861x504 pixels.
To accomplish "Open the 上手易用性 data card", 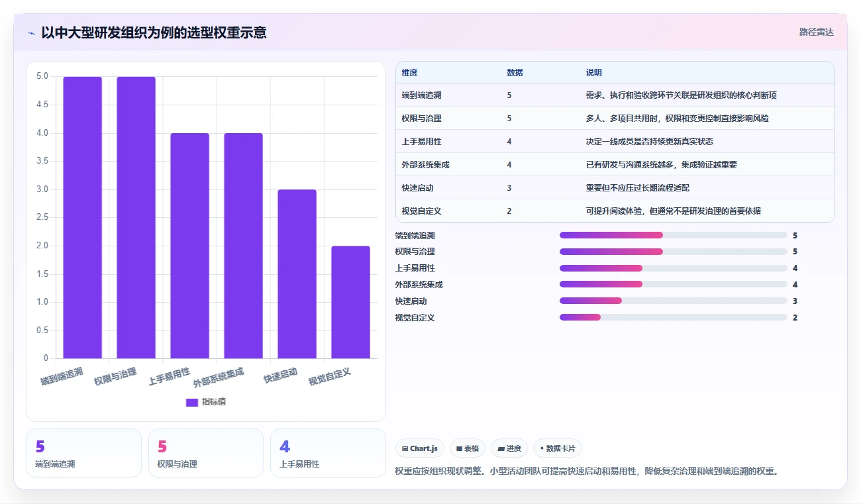I will 328,453.
